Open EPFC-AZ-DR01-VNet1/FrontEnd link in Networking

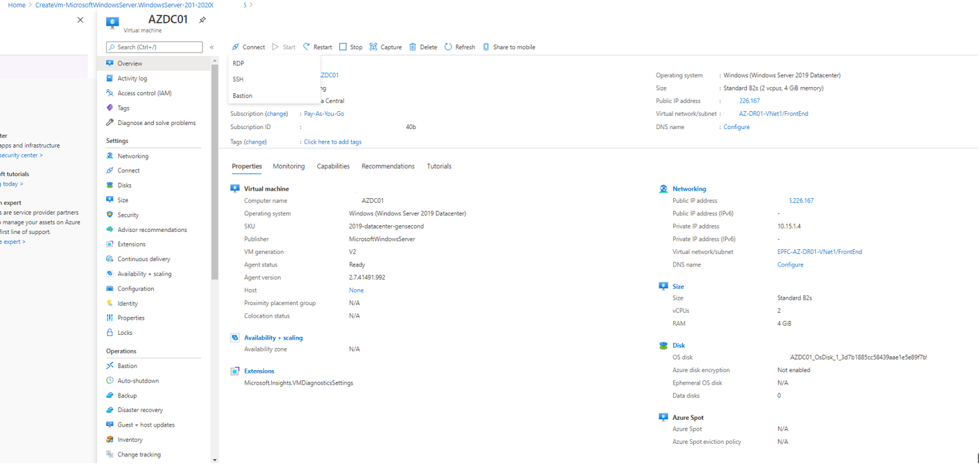(819, 252)
